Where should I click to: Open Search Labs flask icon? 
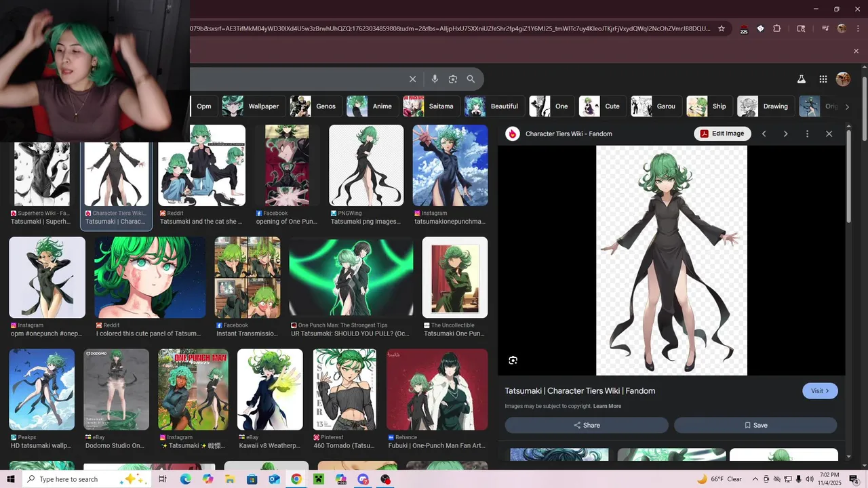(x=801, y=79)
